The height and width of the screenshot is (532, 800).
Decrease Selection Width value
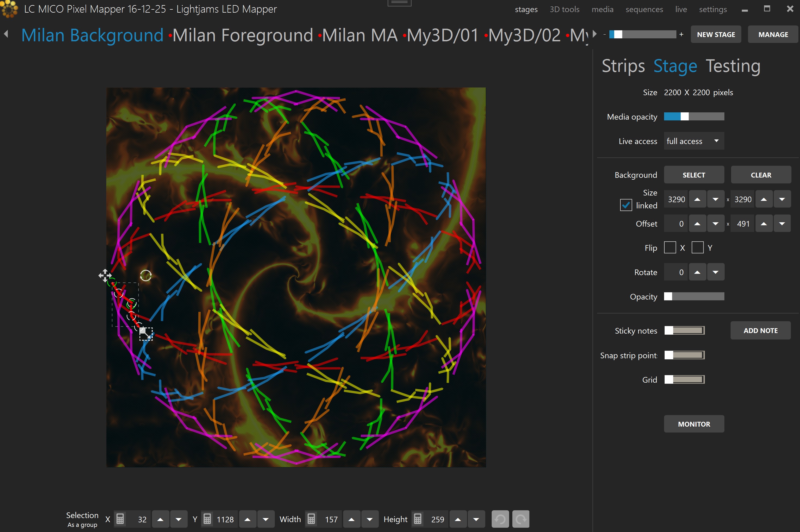370,519
